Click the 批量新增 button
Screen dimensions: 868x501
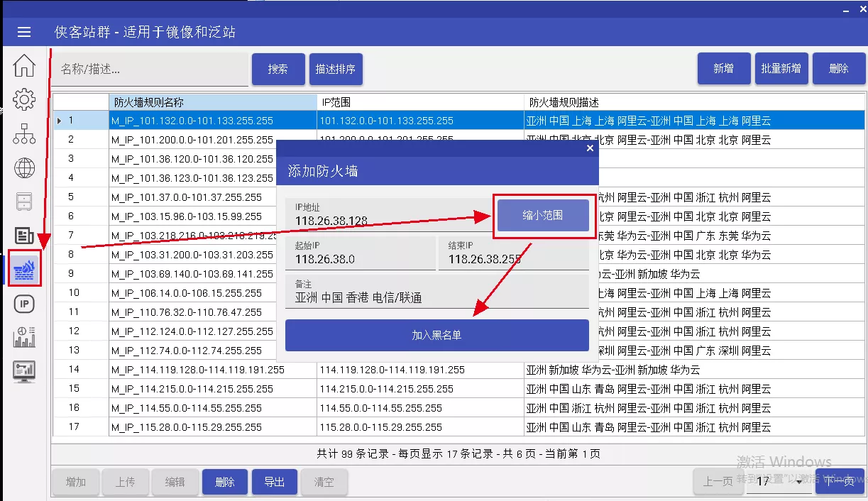point(781,69)
